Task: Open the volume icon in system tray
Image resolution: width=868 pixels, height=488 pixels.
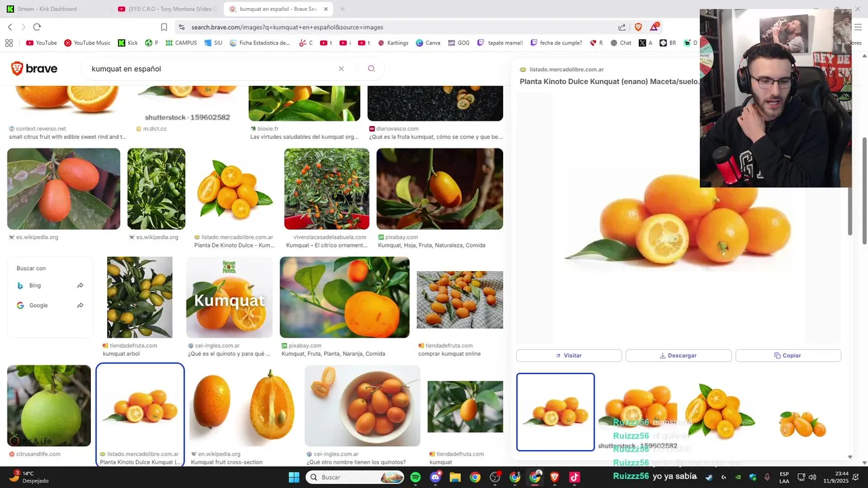Action: pos(813,477)
